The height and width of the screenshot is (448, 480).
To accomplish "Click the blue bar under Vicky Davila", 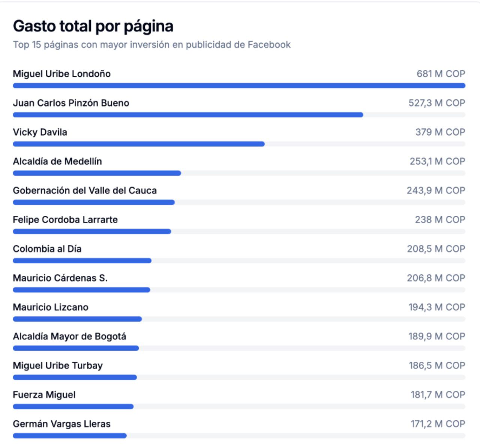I will click(x=139, y=144).
